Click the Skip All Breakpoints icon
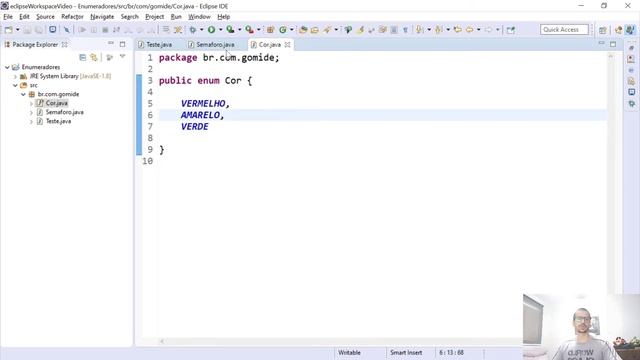The image size is (640, 360). tap(67, 30)
